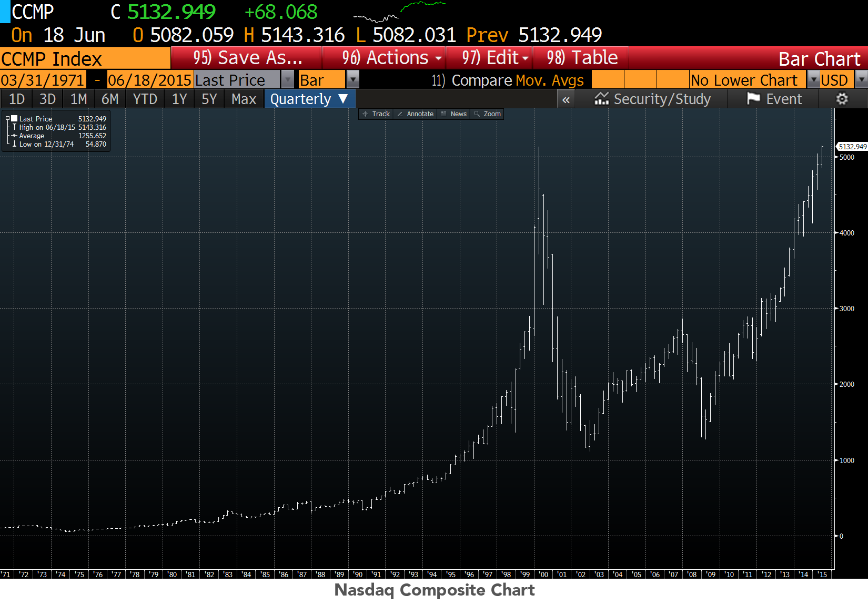Select the 3D range tab
868x605 pixels.
pyautogui.click(x=47, y=99)
